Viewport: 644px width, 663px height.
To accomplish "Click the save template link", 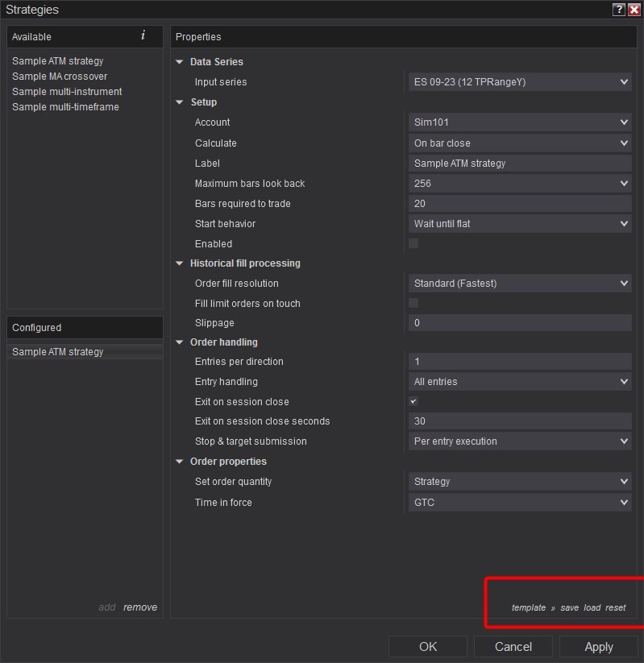I will pos(569,607).
